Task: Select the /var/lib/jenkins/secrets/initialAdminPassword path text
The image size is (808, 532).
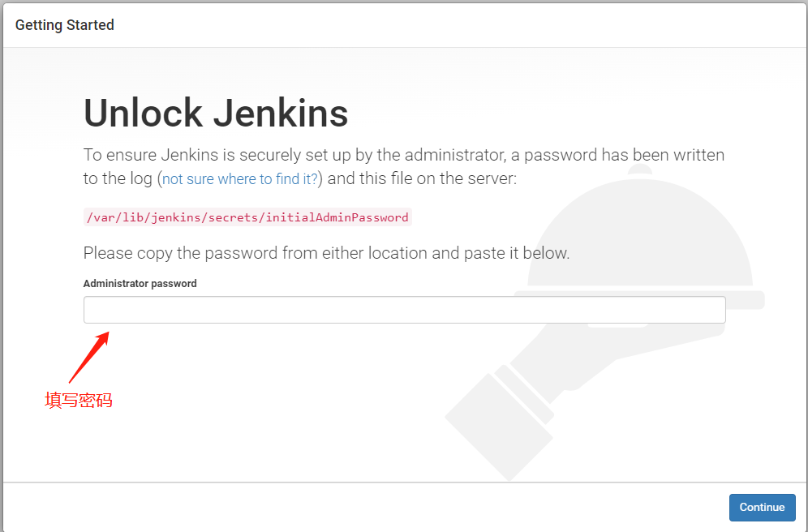Action: point(247,217)
